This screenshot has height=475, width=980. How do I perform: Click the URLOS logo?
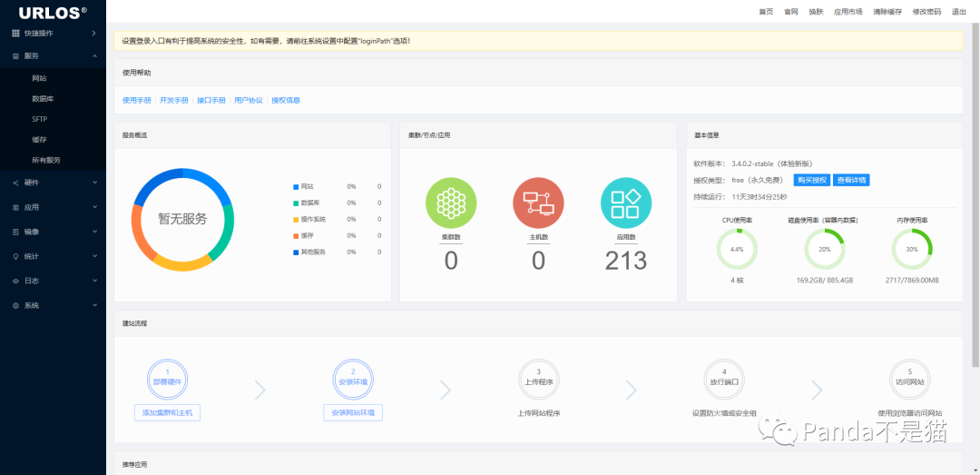pyautogui.click(x=53, y=12)
